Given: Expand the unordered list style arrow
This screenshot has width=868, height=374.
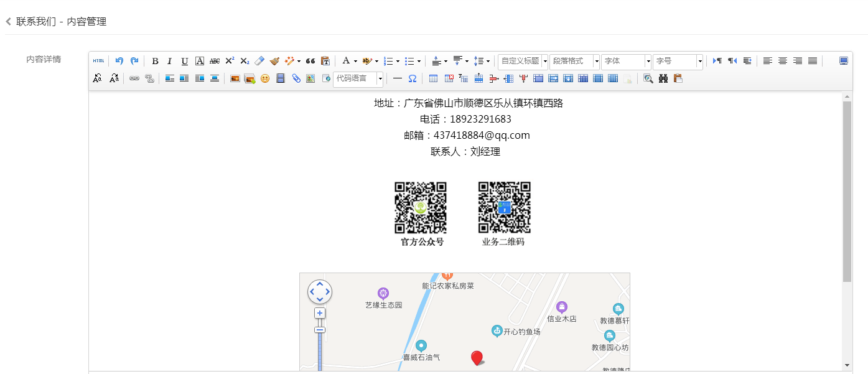Looking at the screenshot, I should (419, 61).
